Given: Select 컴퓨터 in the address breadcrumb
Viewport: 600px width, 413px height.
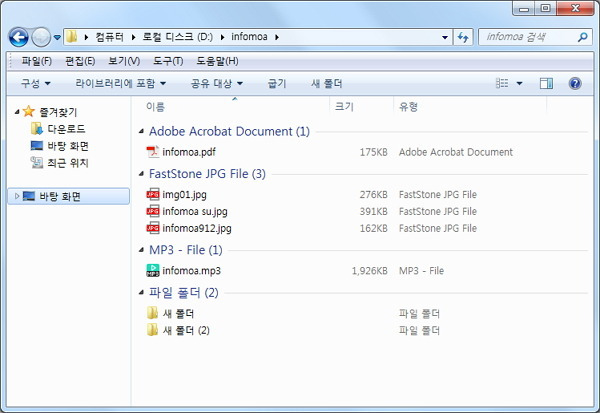Looking at the screenshot, I should point(109,37).
